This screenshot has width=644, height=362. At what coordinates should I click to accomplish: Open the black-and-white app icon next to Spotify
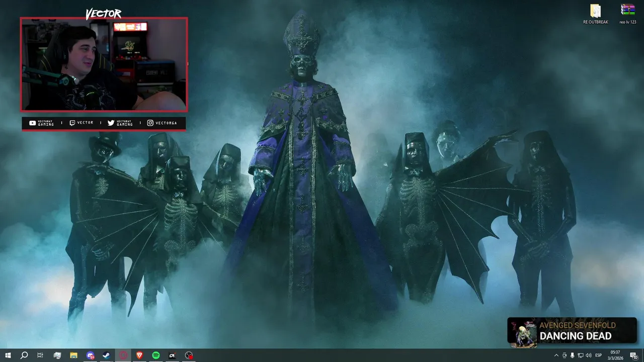[172, 355]
